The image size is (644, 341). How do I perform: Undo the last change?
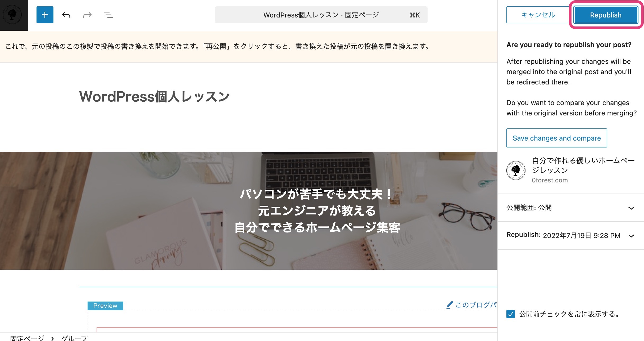pos(66,15)
